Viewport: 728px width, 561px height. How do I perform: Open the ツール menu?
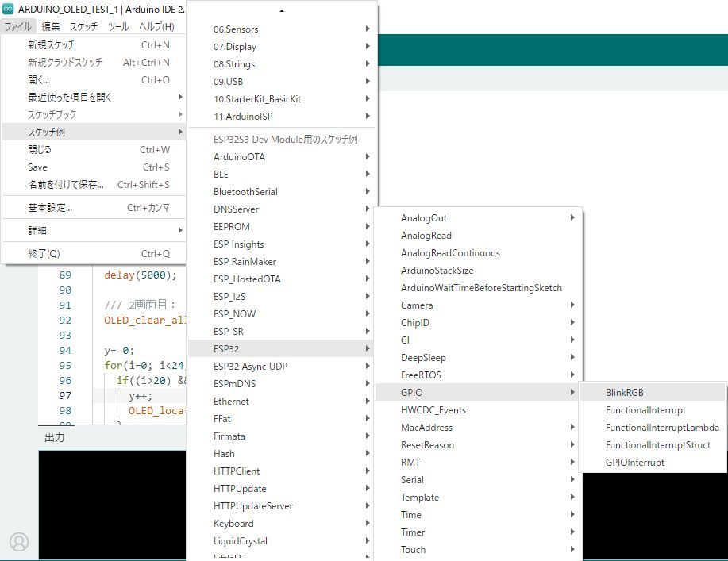(118, 26)
